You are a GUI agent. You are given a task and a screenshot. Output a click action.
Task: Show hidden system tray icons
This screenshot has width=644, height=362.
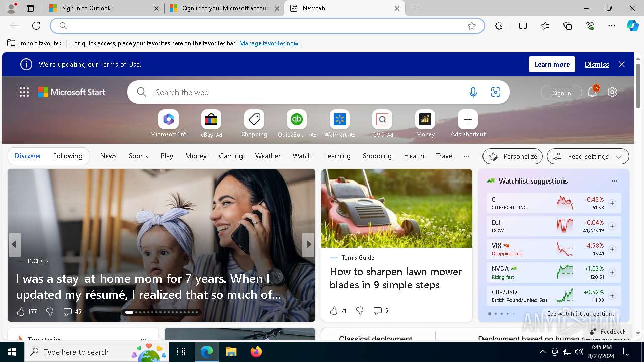coord(542,352)
